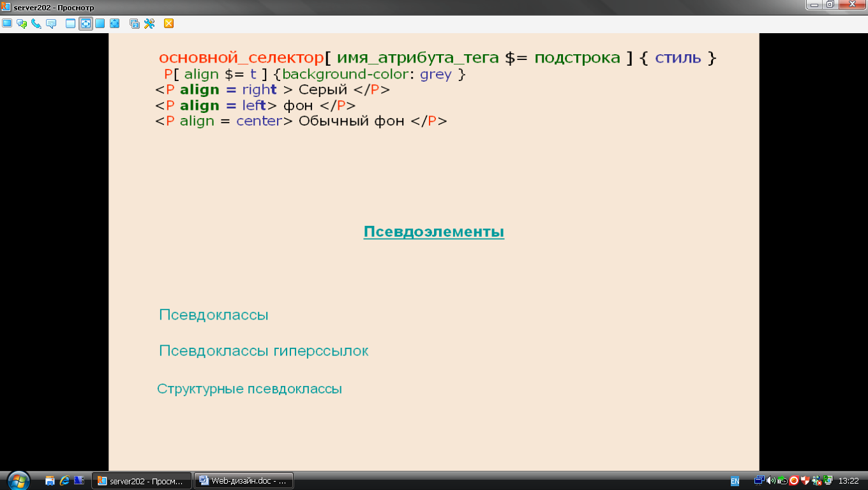Screen dimensions: 868x490
Task: Switch to windowed view mode icon
Action: (x=71, y=24)
